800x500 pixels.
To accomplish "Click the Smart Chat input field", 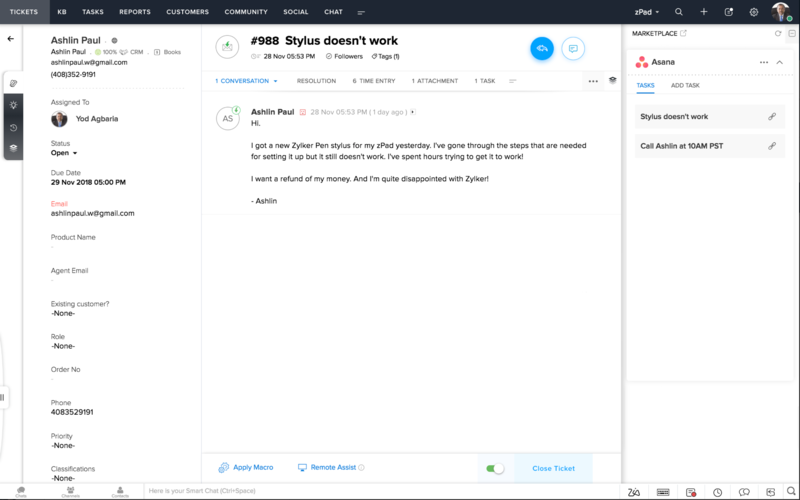I will click(383, 491).
